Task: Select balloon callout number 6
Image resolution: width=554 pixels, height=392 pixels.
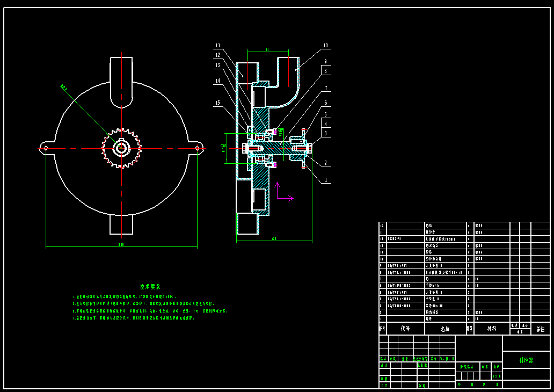Action: [x=326, y=103]
